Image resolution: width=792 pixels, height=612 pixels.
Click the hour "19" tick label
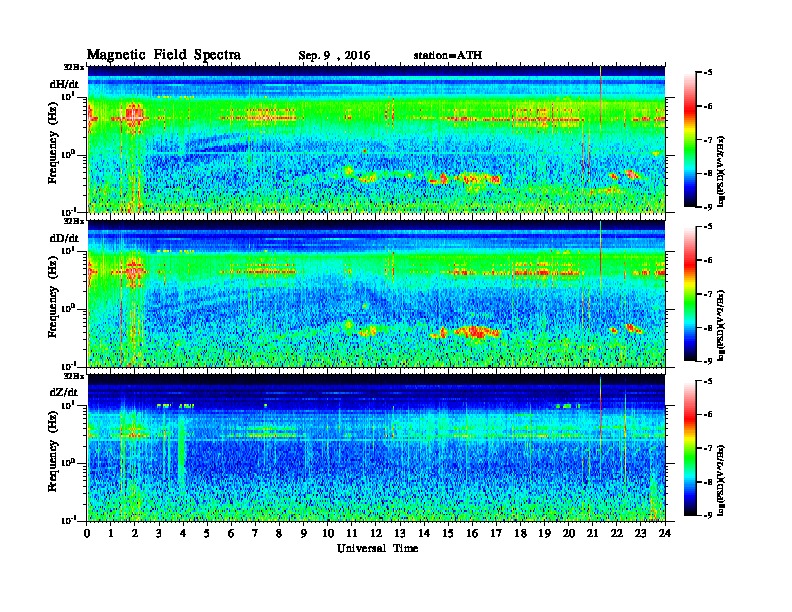[545, 534]
